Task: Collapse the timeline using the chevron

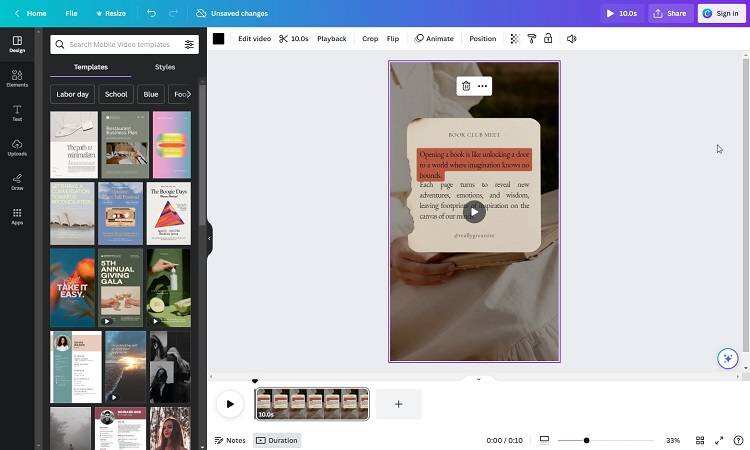Action: [x=478, y=379]
